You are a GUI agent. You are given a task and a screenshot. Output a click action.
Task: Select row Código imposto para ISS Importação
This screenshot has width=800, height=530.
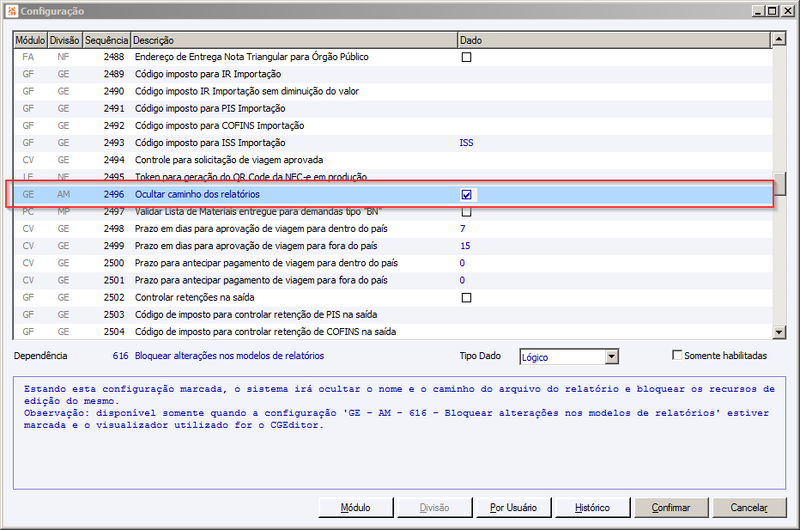pyautogui.click(x=393, y=143)
